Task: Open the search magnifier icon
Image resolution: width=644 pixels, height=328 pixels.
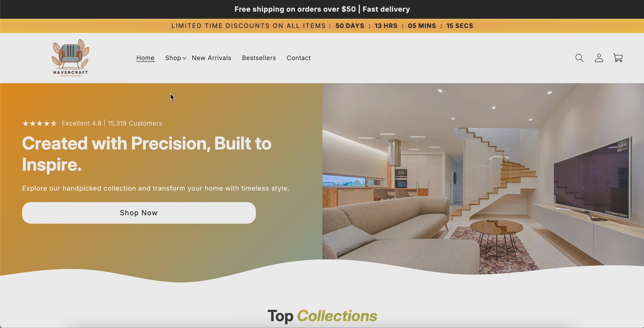Action: (579, 58)
